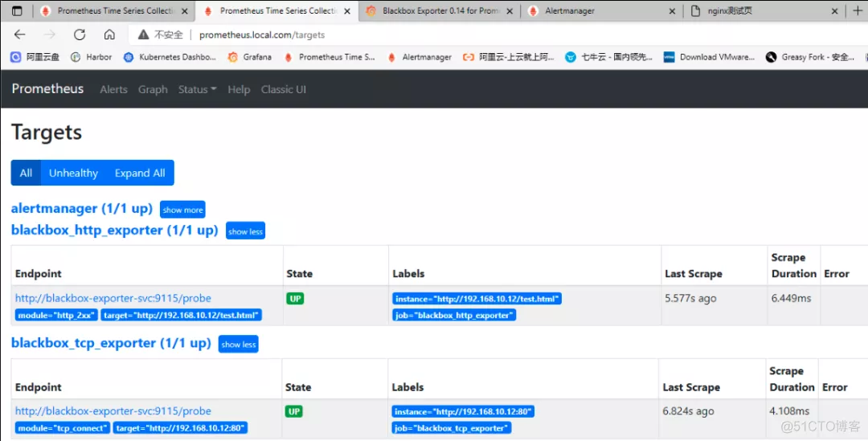This screenshot has height=441, width=868.
Task: Switch to the nginx test page tab
Action: (x=766, y=10)
